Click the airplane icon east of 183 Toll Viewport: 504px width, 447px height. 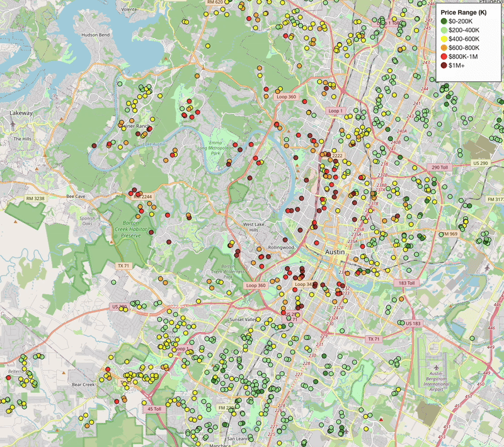(x=487, y=267)
